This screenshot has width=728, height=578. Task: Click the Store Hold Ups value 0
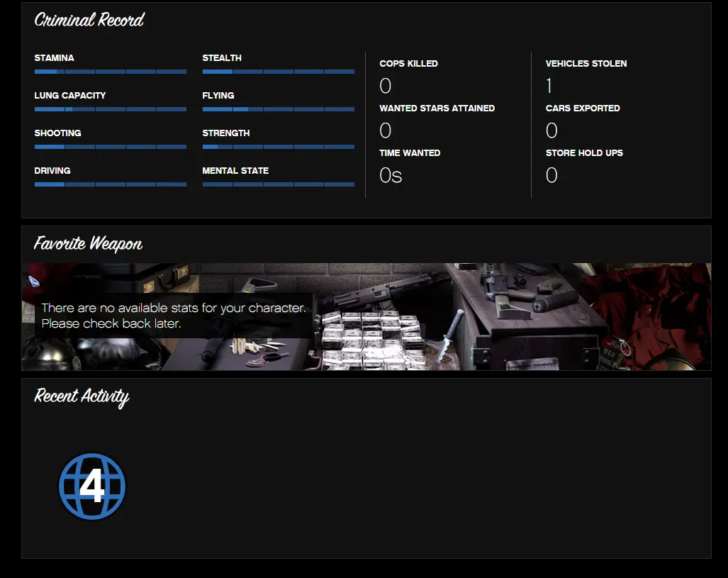(551, 176)
